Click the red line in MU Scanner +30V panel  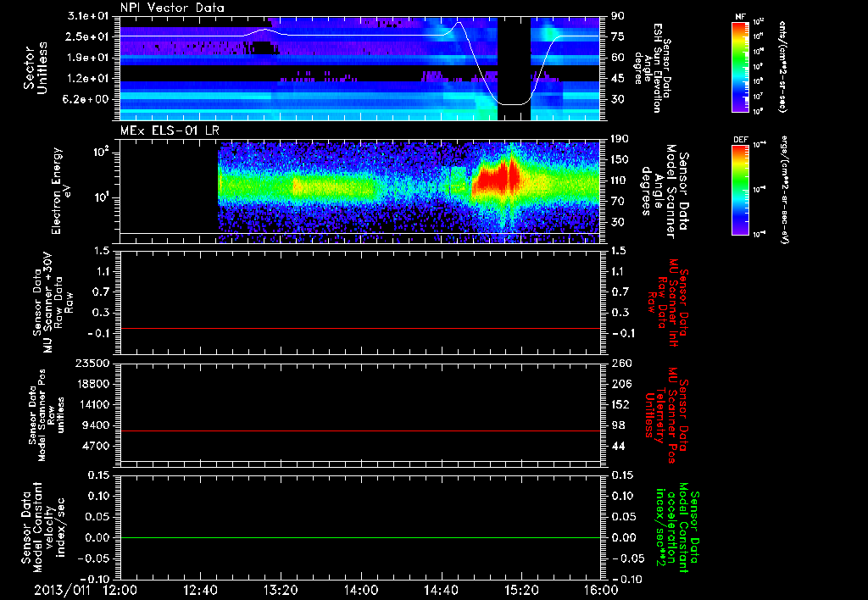coord(359,328)
